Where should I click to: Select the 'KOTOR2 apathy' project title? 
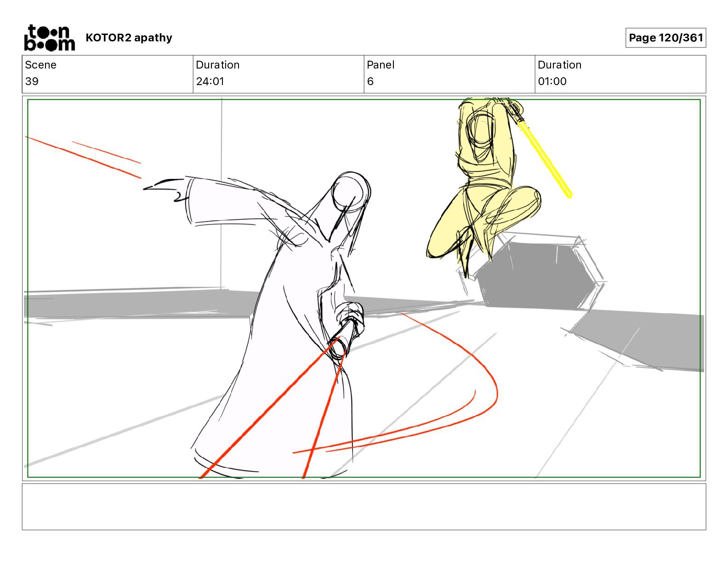coord(129,38)
